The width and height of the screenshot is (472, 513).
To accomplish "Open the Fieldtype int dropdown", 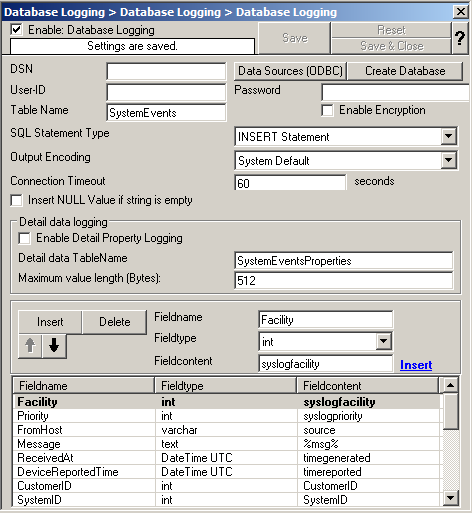I will point(383,341).
